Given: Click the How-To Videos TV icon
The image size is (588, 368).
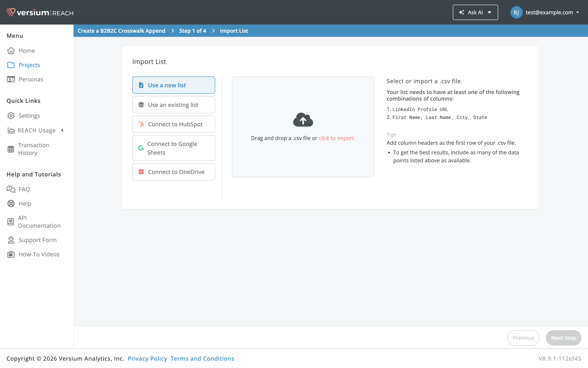Looking at the screenshot, I should coord(11,254).
